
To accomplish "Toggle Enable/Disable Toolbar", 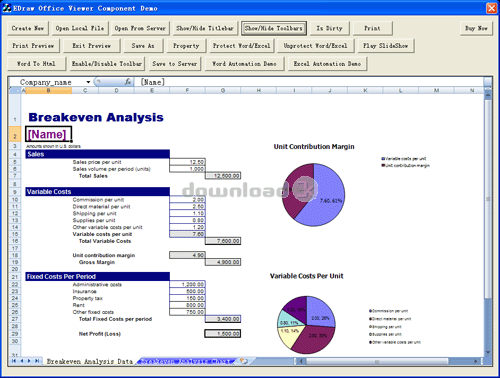I will coord(107,64).
